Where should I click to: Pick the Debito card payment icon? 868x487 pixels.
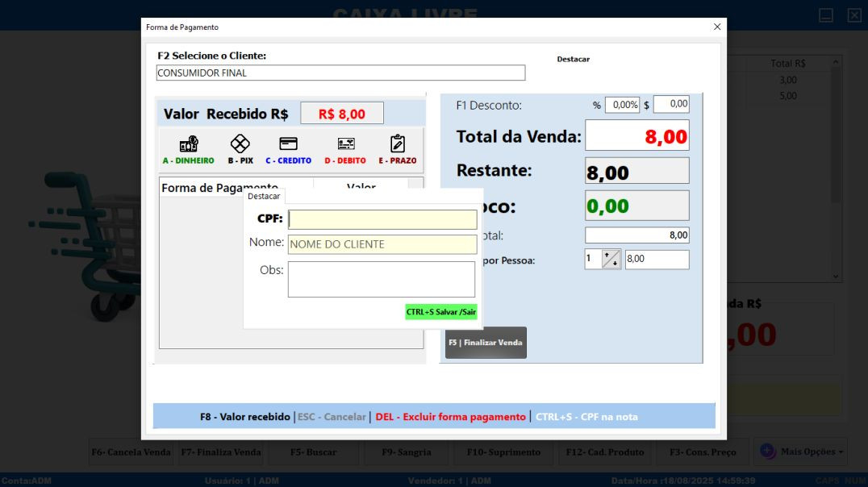click(345, 144)
